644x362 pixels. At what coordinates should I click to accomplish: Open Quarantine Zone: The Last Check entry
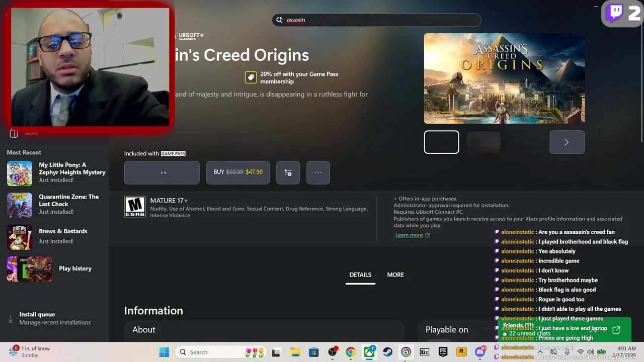55,204
